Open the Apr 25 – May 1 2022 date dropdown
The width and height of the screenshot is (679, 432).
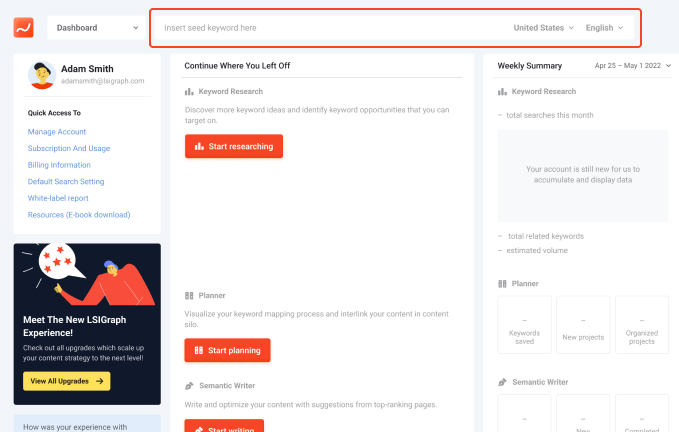[x=633, y=65]
